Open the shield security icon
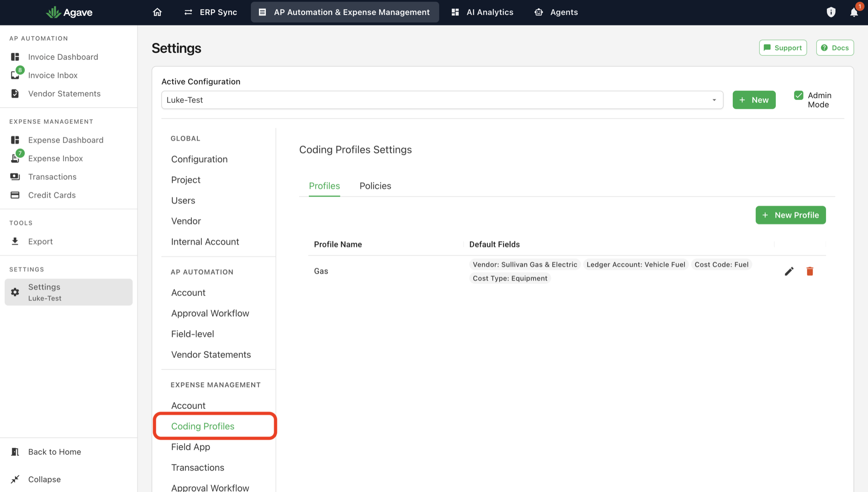The image size is (868, 492). pyautogui.click(x=831, y=12)
